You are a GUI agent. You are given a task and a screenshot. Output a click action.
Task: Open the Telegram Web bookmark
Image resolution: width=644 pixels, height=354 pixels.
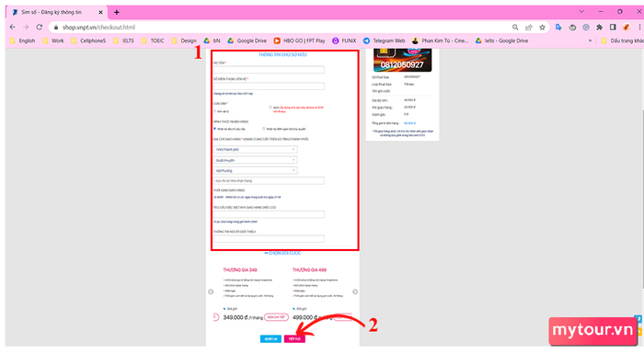384,40
